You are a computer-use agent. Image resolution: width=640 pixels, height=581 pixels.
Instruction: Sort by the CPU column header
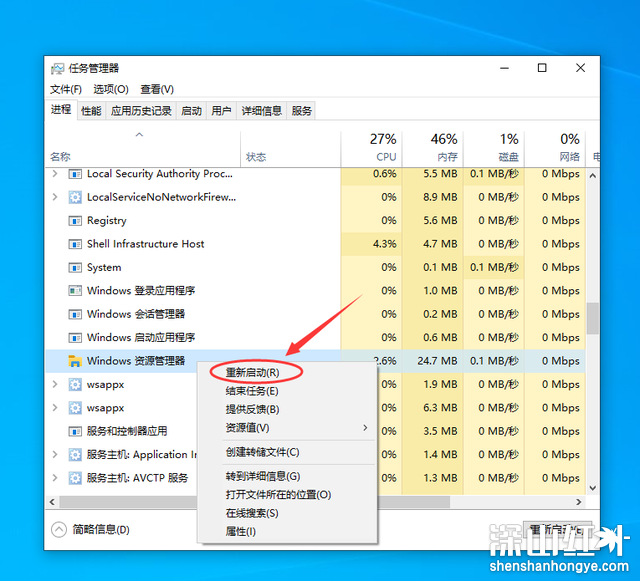tap(371, 149)
